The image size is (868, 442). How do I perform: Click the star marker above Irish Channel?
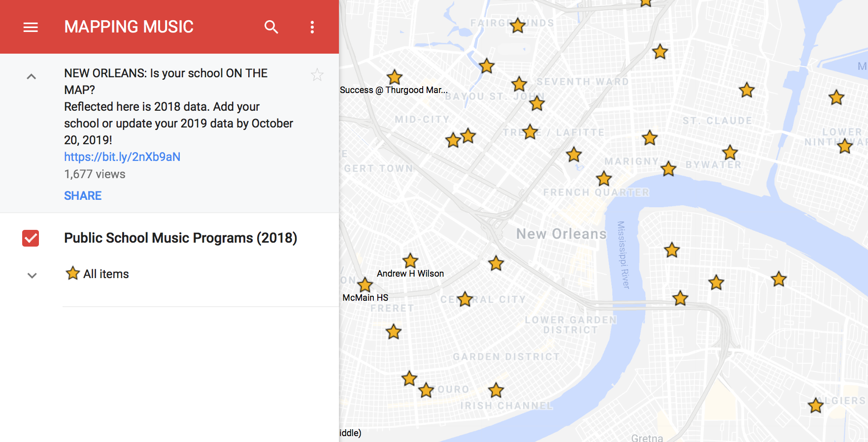tap(496, 390)
